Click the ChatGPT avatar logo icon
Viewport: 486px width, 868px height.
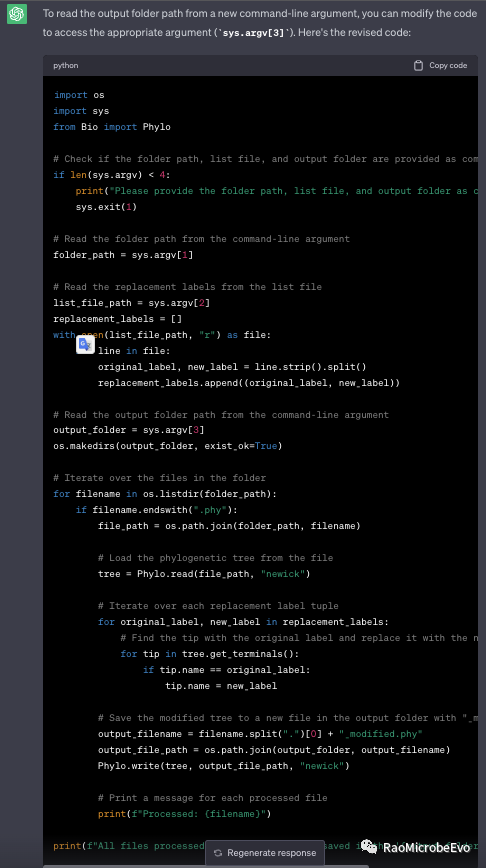(17, 14)
